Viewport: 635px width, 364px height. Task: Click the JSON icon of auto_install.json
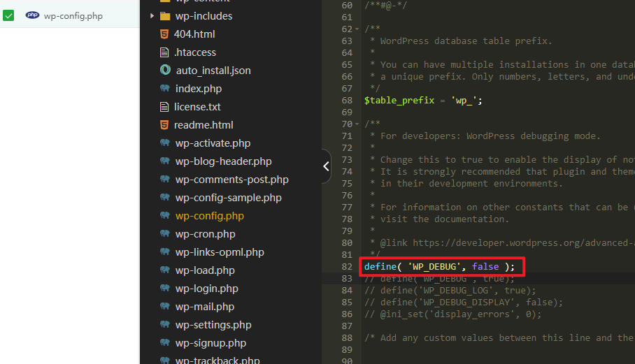coord(165,70)
